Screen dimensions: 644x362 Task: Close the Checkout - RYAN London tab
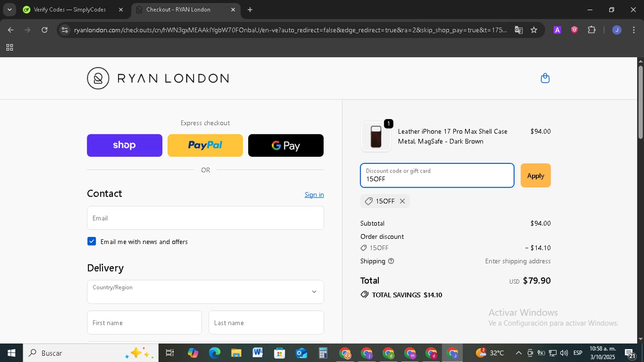tap(233, 9)
